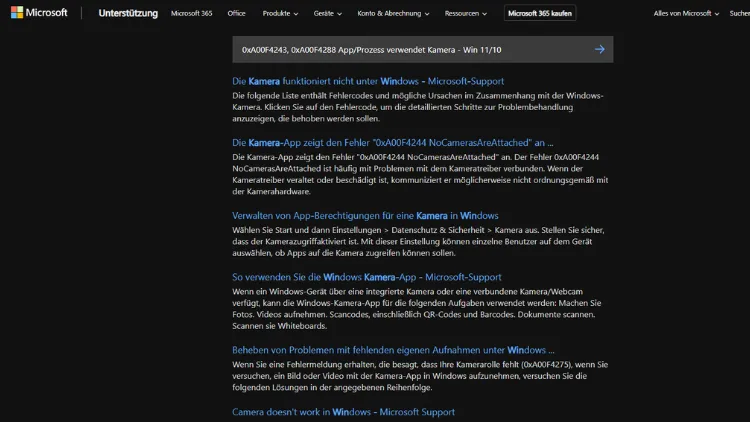
Task: Expand the Konto & Abrechnung dropdown
Action: point(393,13)
